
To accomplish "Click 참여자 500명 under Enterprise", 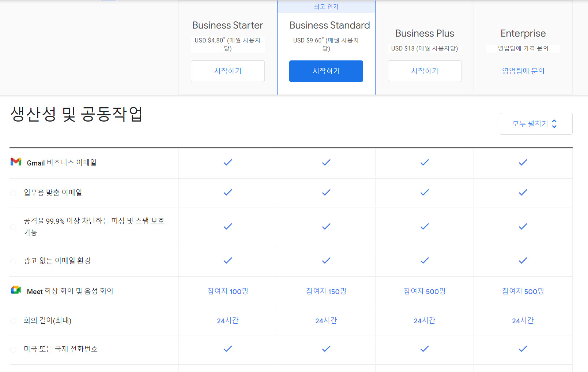I will pos(523,291).
